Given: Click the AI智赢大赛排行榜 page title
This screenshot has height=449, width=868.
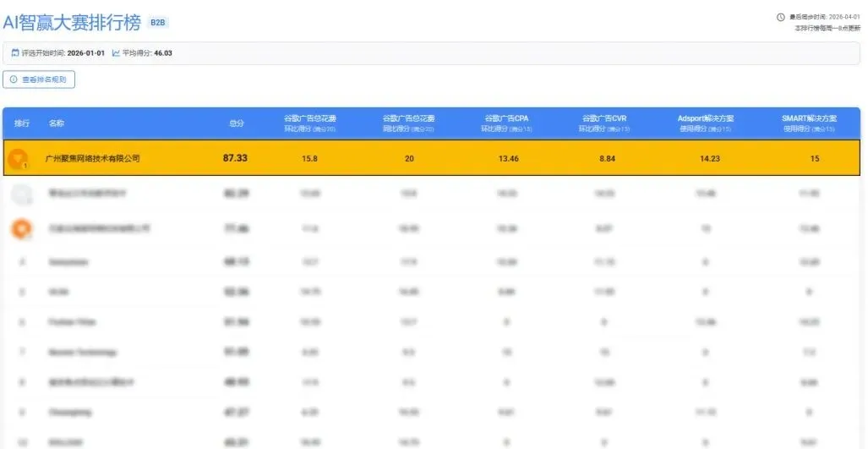Looking at the screenshot, I should (72, 23).
